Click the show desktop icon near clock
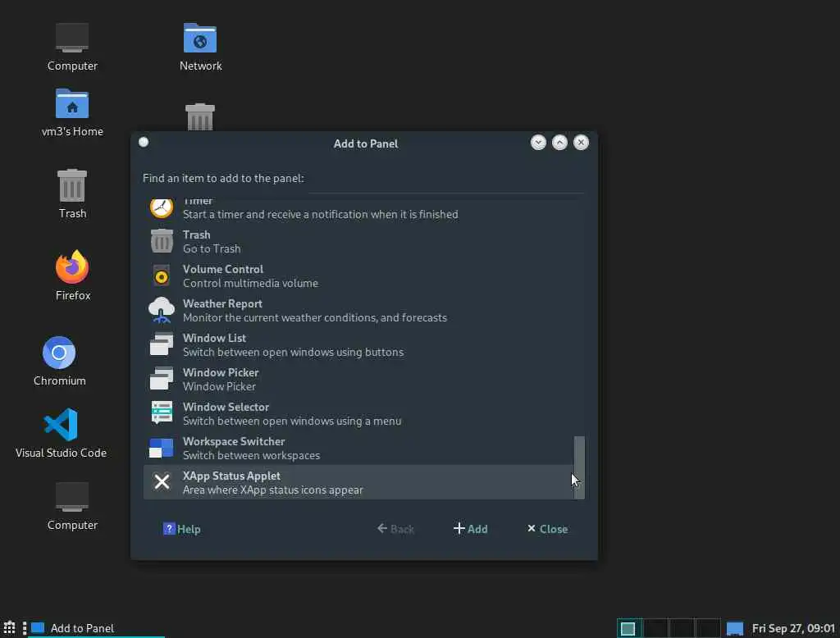This screenshot has height=638, width=840. click(734, 628)
